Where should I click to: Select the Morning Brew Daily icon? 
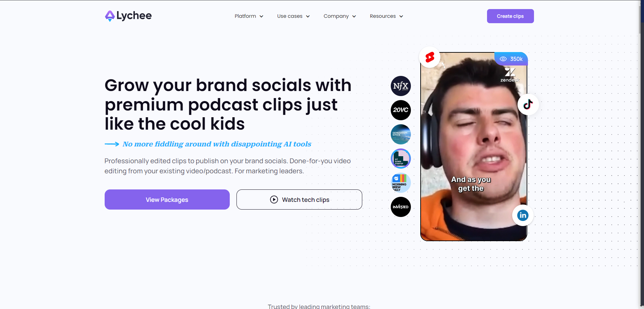tap(400, 183)
